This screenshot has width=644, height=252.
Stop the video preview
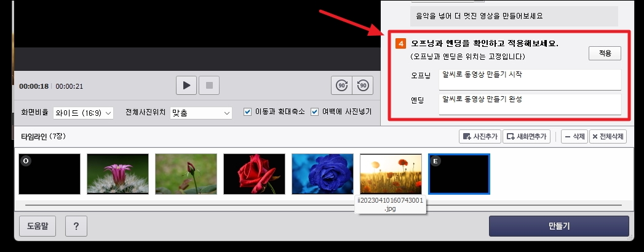click(209, 86)
